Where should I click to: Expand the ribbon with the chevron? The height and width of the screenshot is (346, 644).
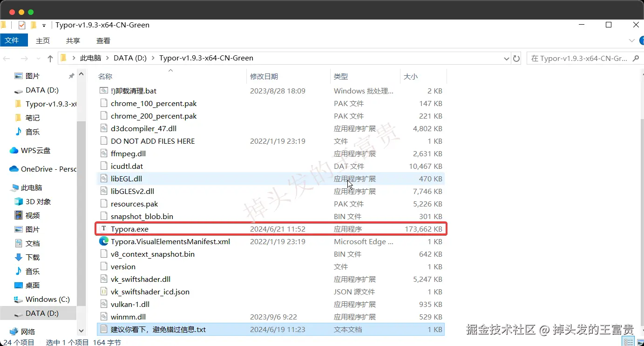(x=632, y=40)
